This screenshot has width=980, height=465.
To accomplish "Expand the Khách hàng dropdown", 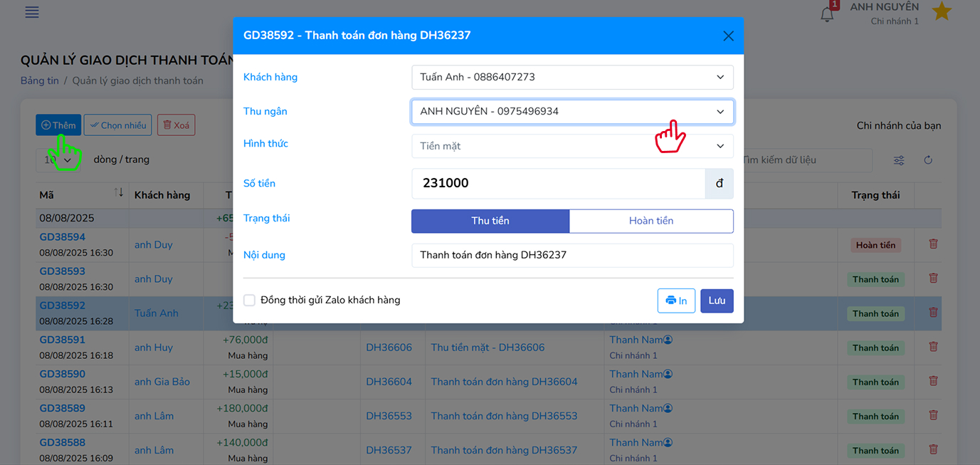I will click(x=572, y=77).
